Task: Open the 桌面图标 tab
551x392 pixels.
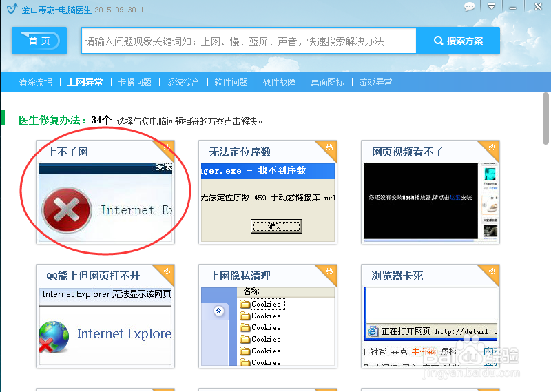Action: click(327, 82)
